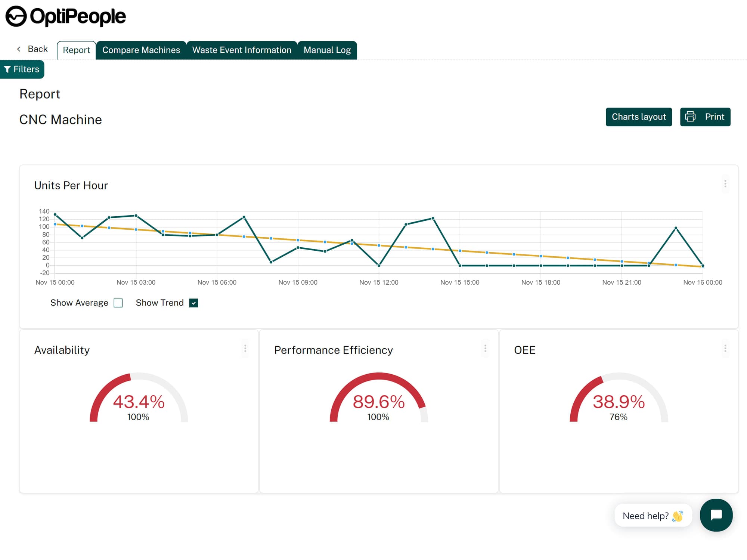Click the Availability 43.4% gauge
Viewport: 747px width, 560px height.
click(x=139, y=398)
